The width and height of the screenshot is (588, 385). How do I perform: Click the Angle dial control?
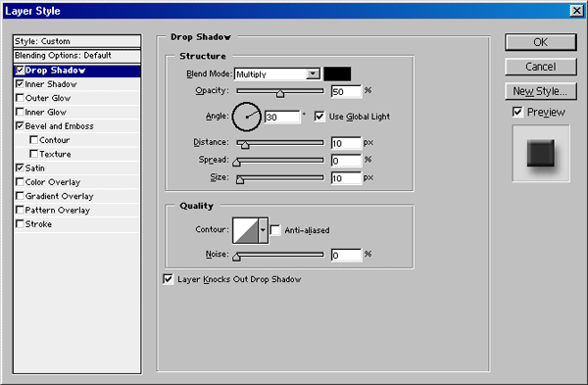click(246, 117)
